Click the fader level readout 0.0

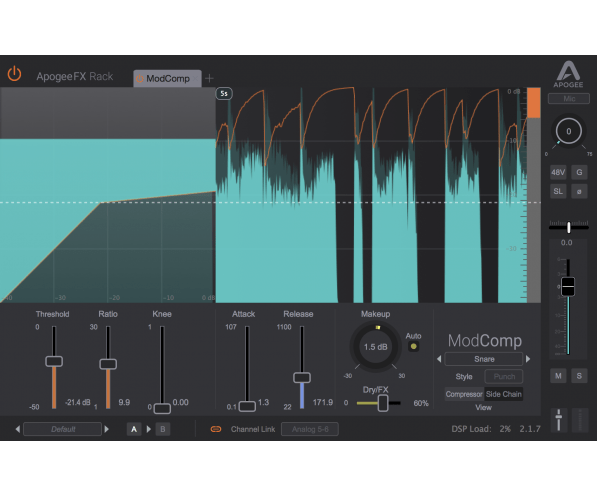pyautogui.click(x=566, y=243)
